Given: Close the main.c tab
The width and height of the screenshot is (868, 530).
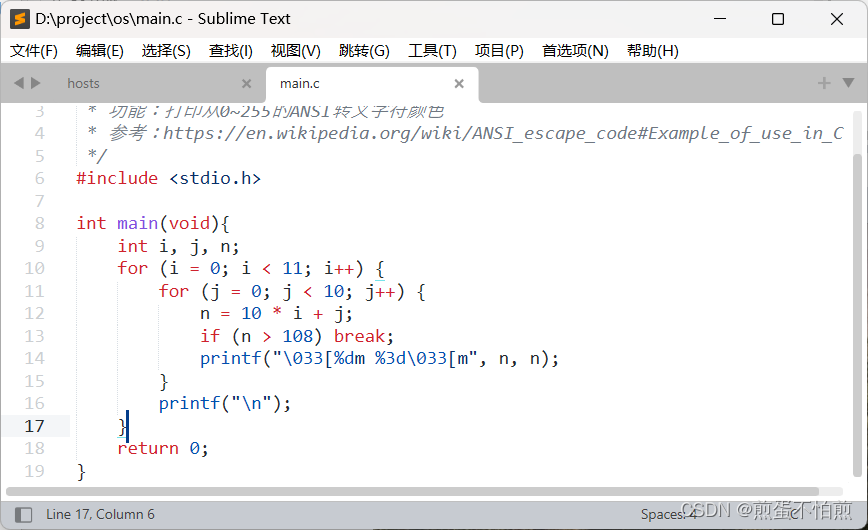Looking at the screenshot, I should (x=459, y=84).
